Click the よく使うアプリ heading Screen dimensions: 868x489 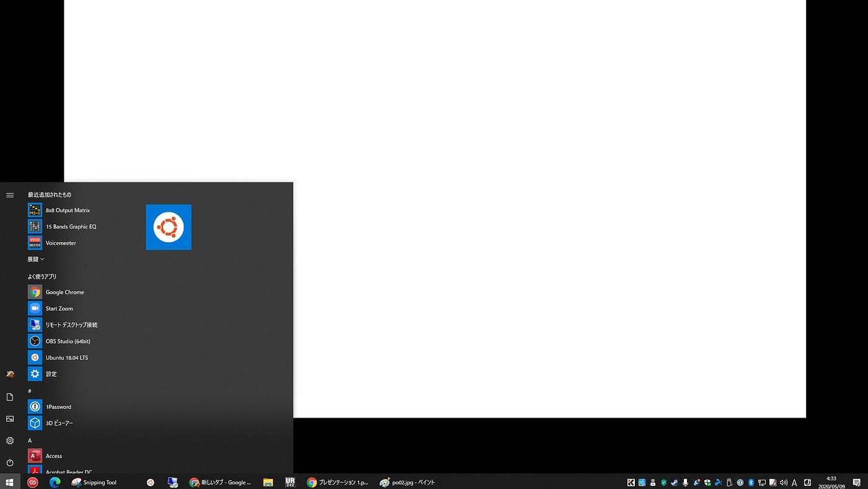[x=42, y=276]
